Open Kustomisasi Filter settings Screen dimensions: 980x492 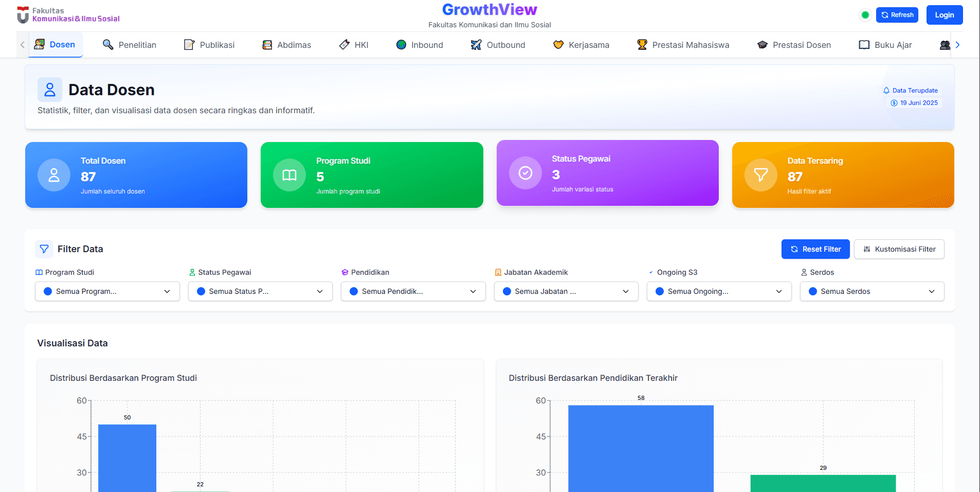tap(899, 249)
